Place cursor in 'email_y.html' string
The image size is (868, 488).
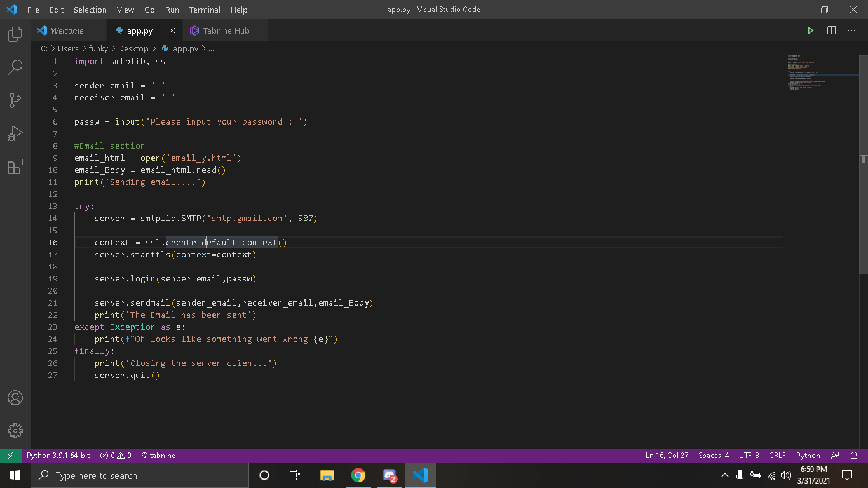pyautogui.click(x=203, y=158)
